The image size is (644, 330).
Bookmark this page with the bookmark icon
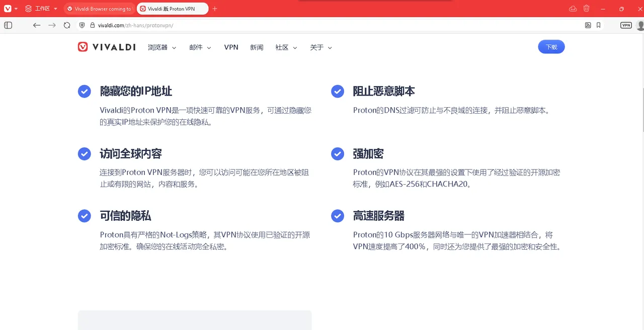(598, 25)
